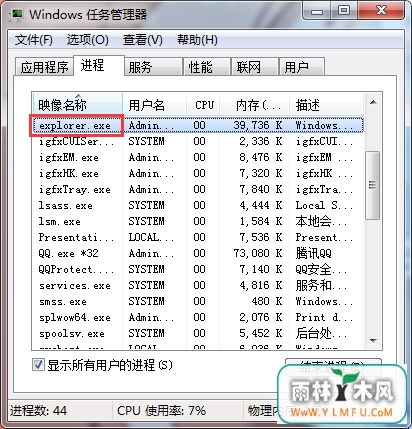
Task: Select the Presentati... process row
Action: 198,237
